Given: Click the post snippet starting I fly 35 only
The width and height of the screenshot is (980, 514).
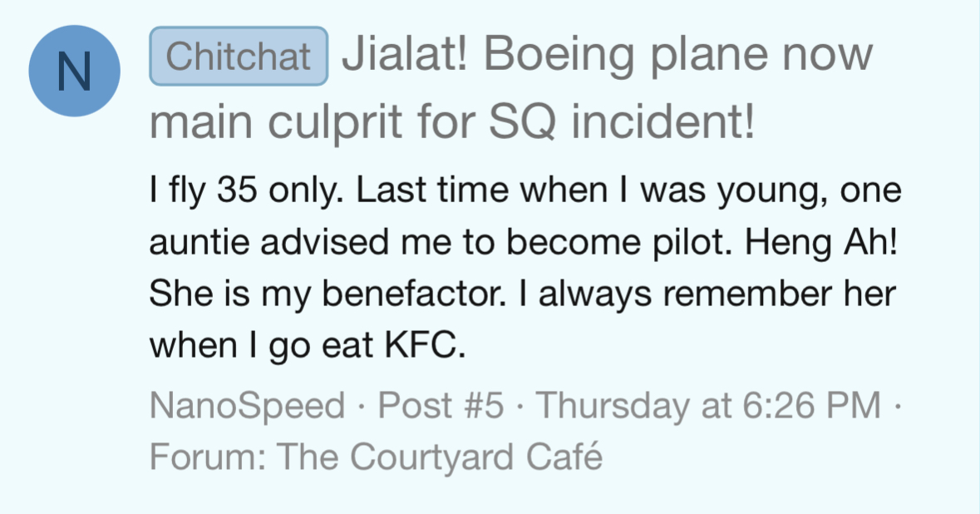Looking at the screenshot, I should [x=525, y=268].
